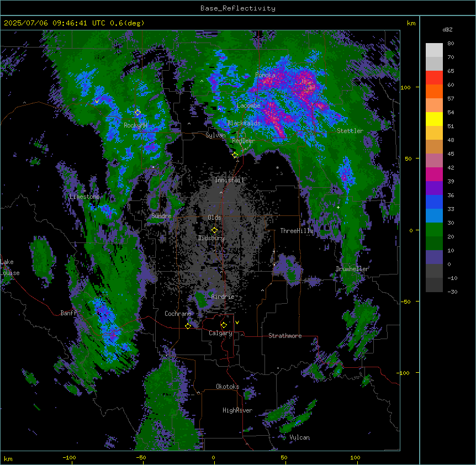Viewport: 476px width, 465px height.
Task: Click the 45 dBZ legend value
Action: [451, 154]
